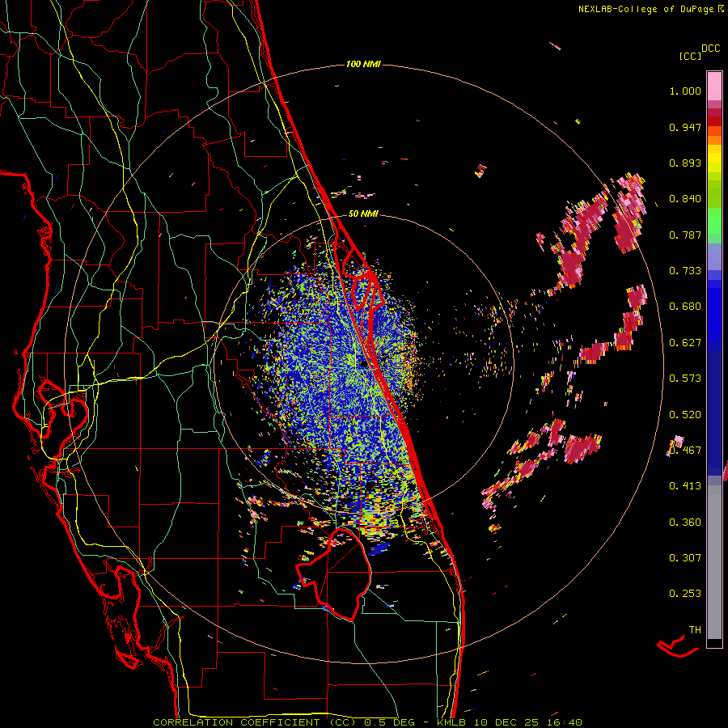Image resolution: width=728 pixels, height=728 pixels.
Task: Click the black radar site dot at the rings' center
Action: [x=364, y=365]
